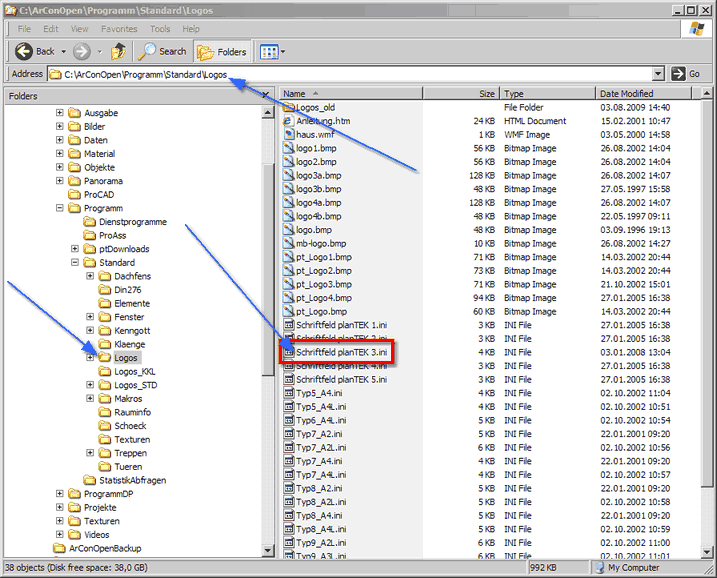Select the Anleitung.htm document
This screenshot has height=578, width=717.
point(323,121)
